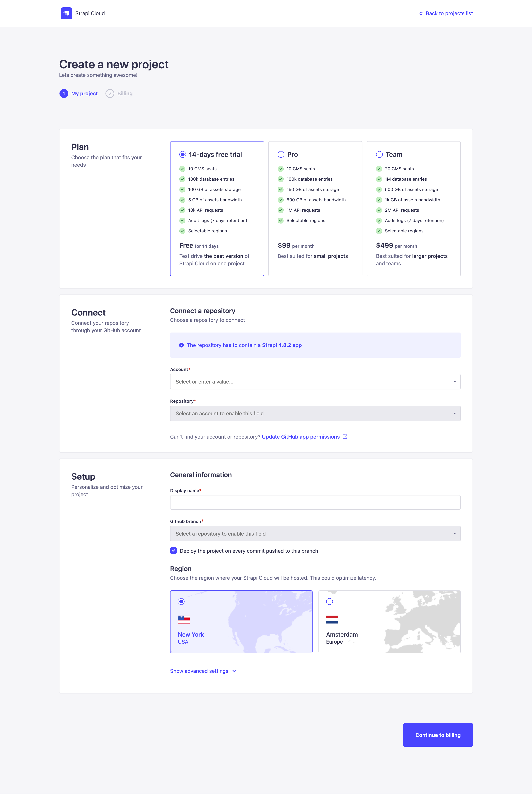This screenshot has height=794, width=532.
Task: Click the Repository dropdown arrow
Action: (x=455, y=413)
